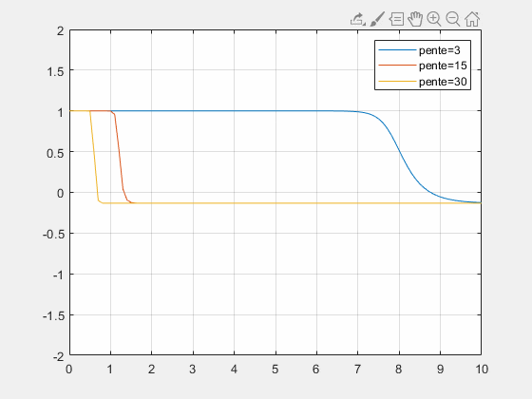Image resolution: width=532 pixels, height=399 pixels.
Task: Choose the zoom out magnifier
Action: [x=453, y=19]
